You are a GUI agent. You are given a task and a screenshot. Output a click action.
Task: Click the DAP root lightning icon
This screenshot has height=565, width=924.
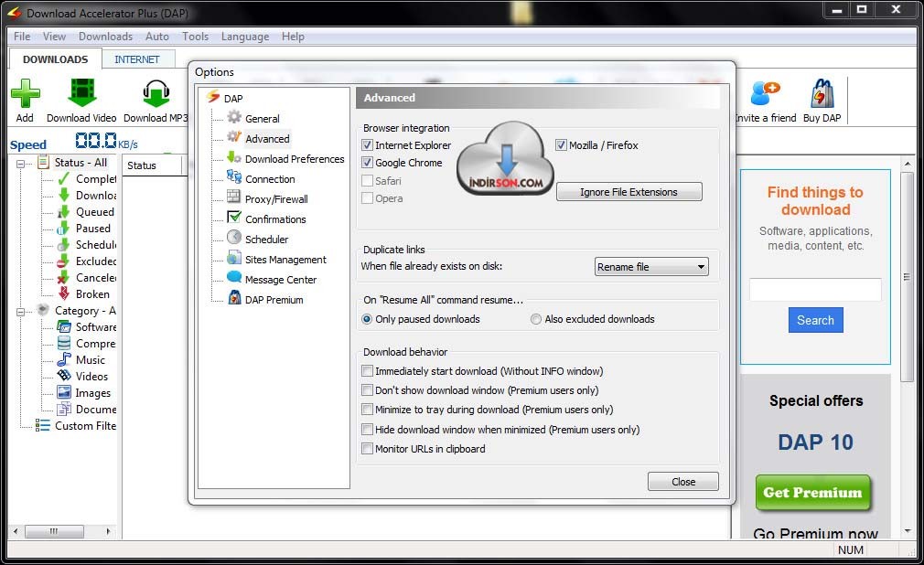click(x=213, y=97)
